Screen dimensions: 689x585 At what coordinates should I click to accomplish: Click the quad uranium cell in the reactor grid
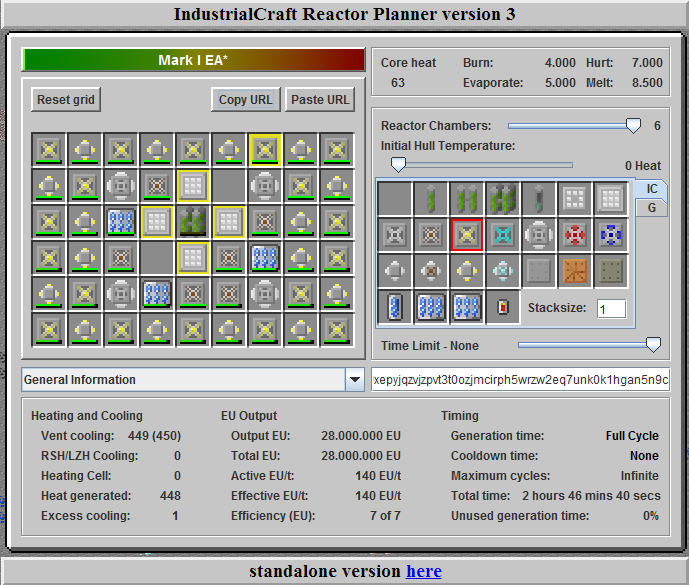click(192, 221)
